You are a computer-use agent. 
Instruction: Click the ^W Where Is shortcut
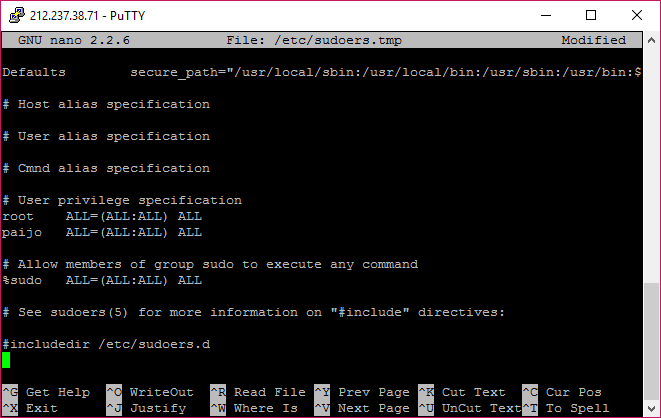pyautogui.click(x=254, y=408)
